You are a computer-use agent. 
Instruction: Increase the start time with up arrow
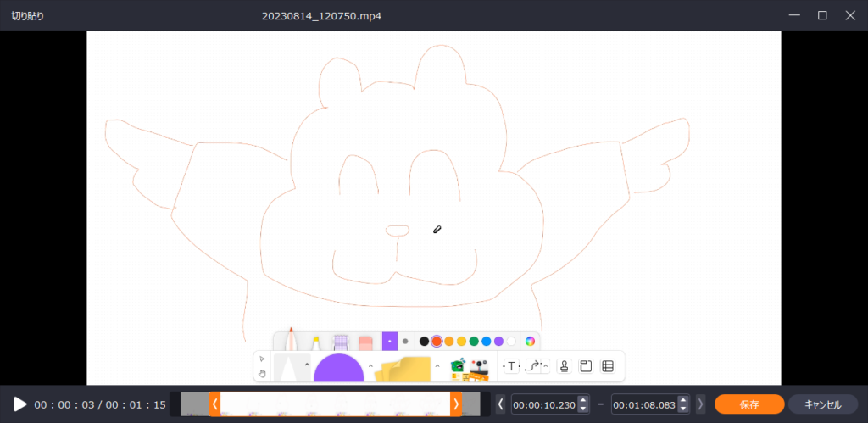pos(583,400)
